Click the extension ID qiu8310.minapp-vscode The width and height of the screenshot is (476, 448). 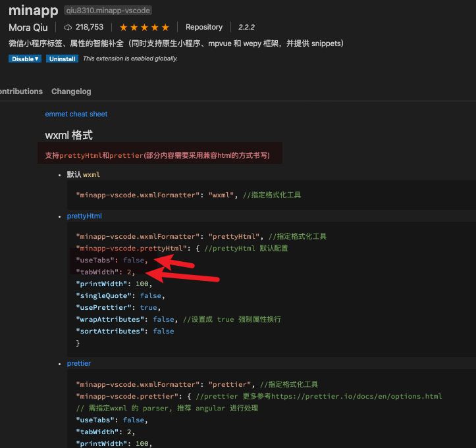click(108, 11)
